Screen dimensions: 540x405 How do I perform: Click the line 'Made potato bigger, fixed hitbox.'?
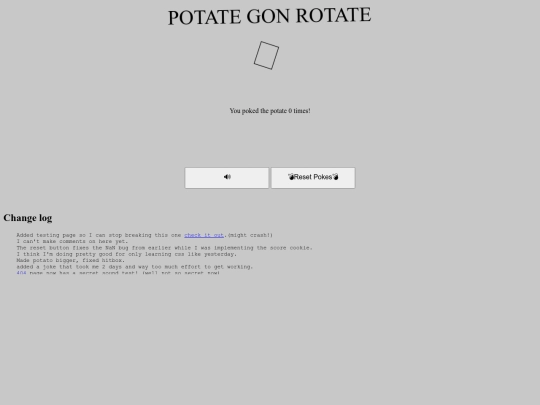pos(71,260)
